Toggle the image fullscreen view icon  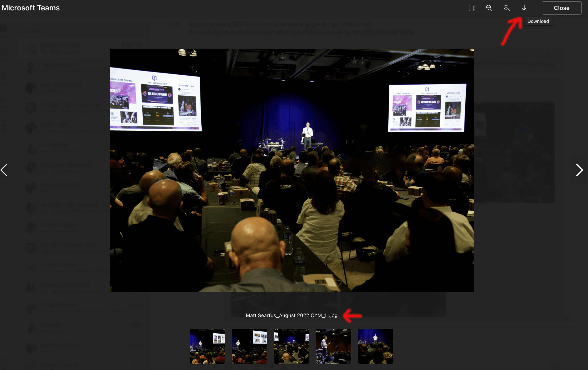472,8
